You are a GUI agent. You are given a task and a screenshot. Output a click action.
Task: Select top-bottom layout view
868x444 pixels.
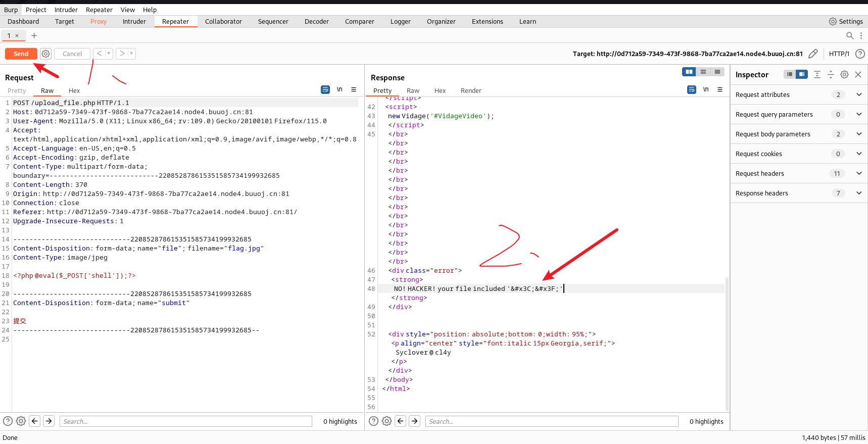pyautogui.click(x=703, y=72)
